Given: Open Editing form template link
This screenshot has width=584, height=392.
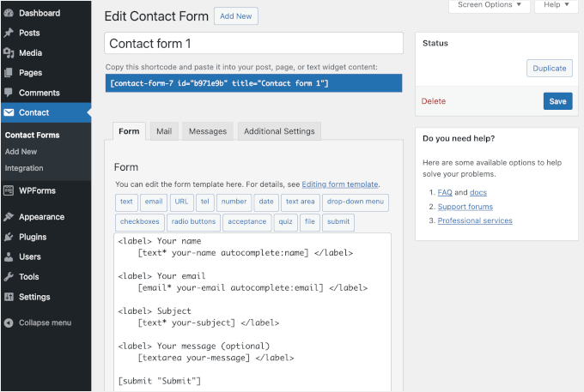Looking at the screenshot, I should tap(340, 184).
